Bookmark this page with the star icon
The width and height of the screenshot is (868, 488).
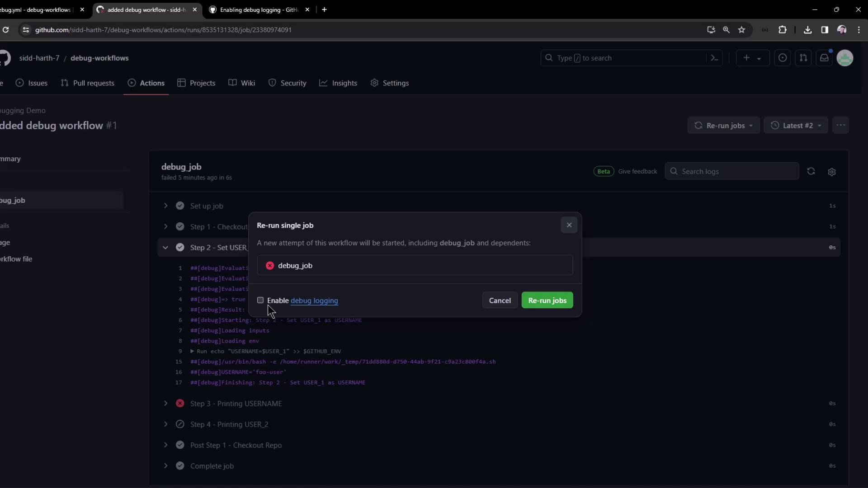[x=741, y=30]
